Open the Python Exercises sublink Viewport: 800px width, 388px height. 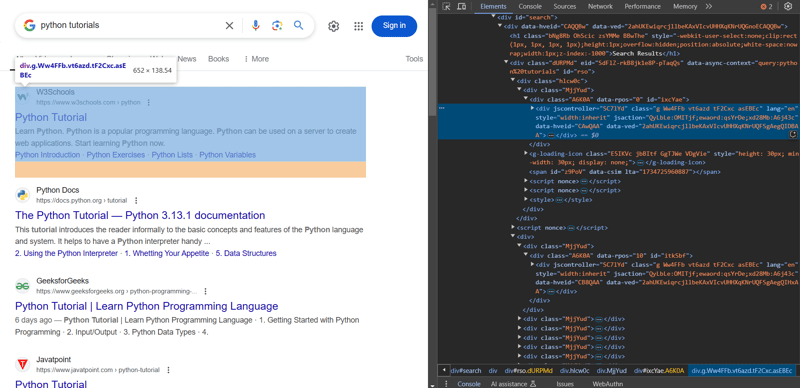116,155
